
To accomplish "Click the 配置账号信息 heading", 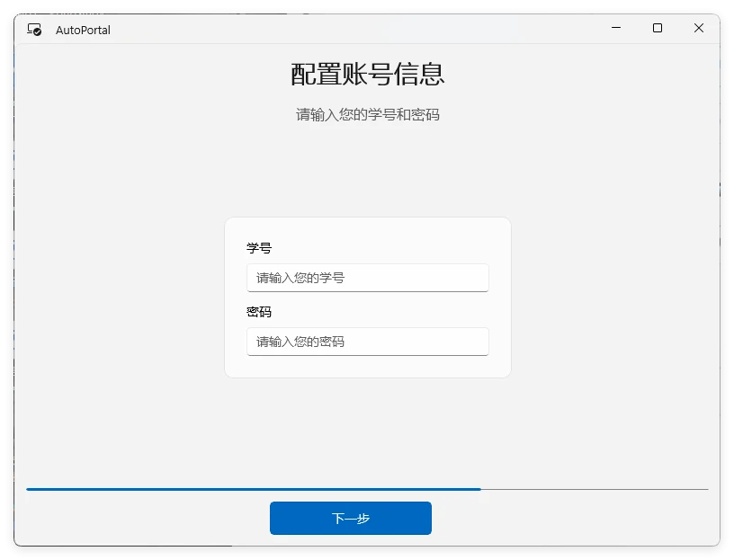I will tap(367, 75).
